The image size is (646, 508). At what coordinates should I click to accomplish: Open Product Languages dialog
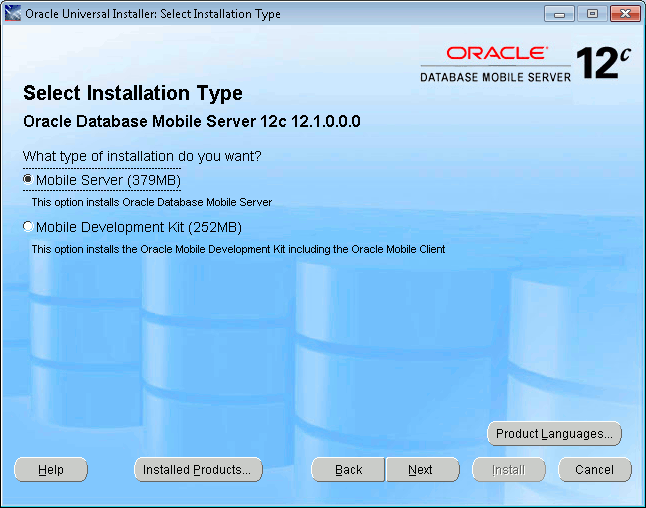[554, 433]
